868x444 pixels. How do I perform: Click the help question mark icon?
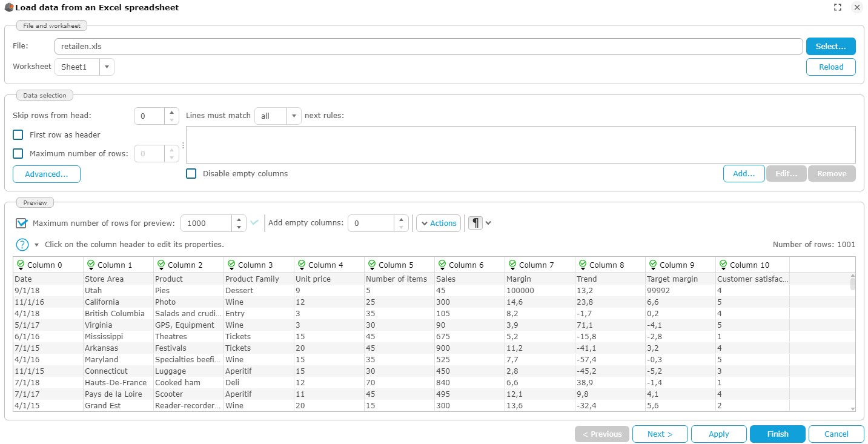pos(22,245)
